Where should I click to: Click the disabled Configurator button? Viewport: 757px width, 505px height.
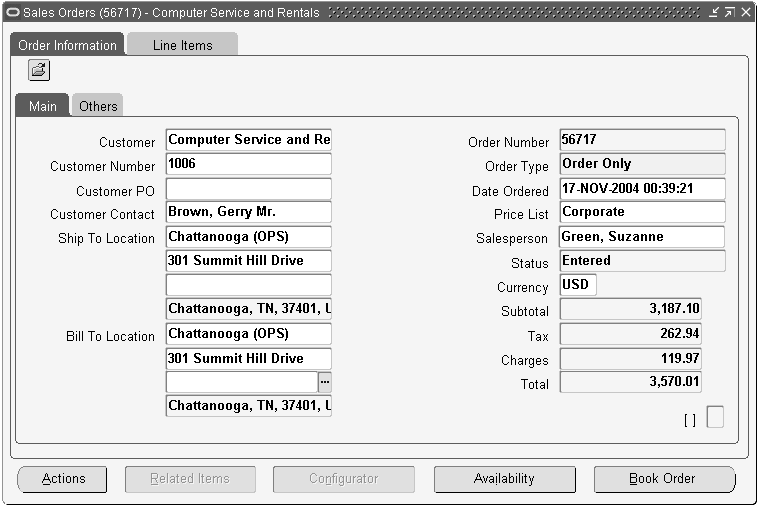point(344,479)
